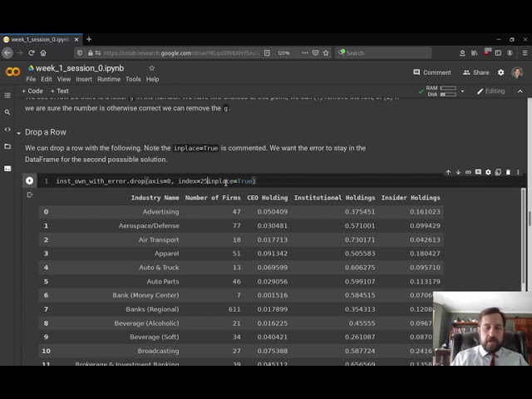Viewport: 532px width, 399px height.
Task: Bookmark this page star icon
Action: point(326,53)
